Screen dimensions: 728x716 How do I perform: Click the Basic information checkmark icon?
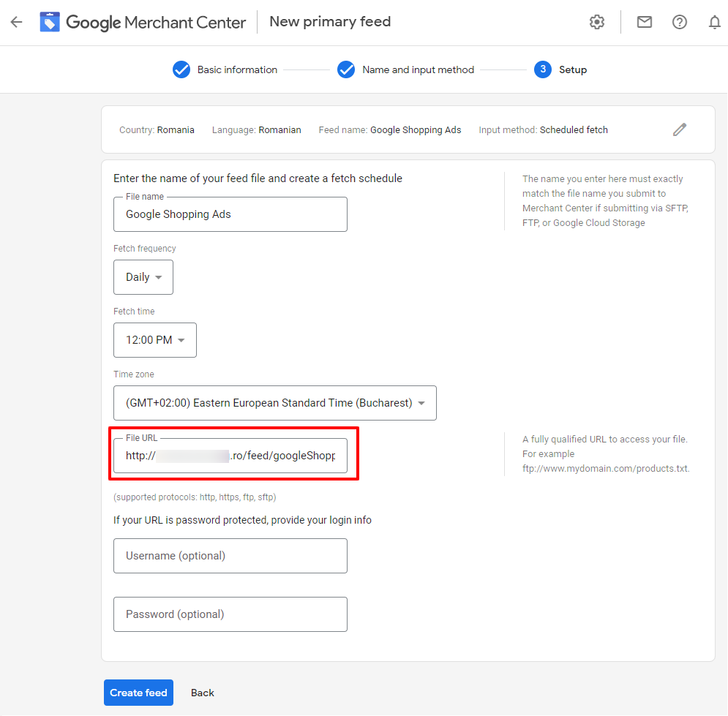181,69
